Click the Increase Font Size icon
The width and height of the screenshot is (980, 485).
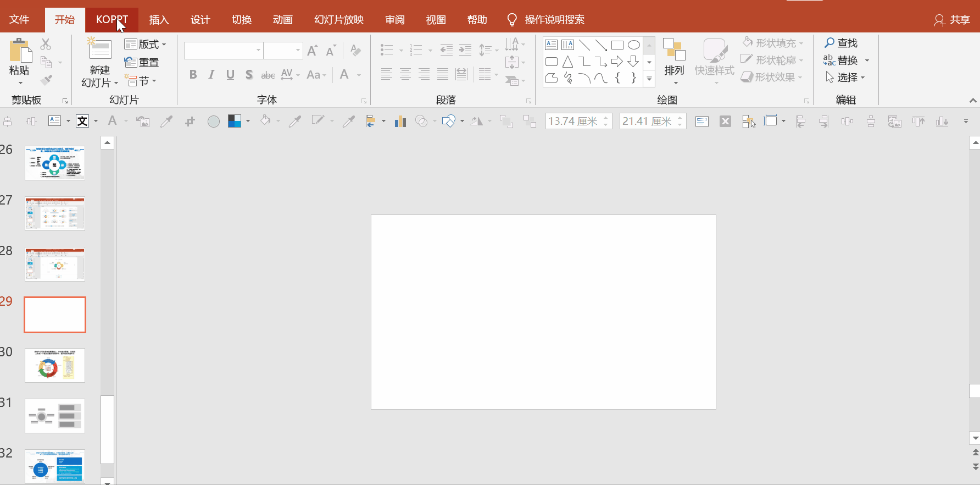[x=313, y=51]
